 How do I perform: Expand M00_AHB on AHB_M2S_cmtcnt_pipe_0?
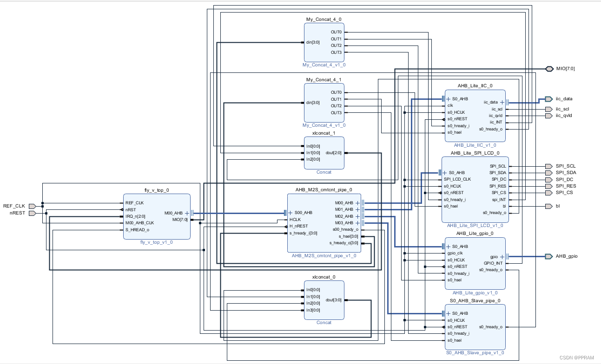[x=357, y=203]
